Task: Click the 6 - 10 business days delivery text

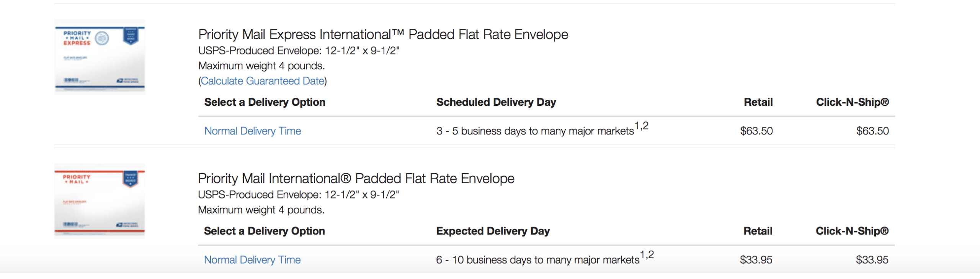Action: click(x=538, y=260)
